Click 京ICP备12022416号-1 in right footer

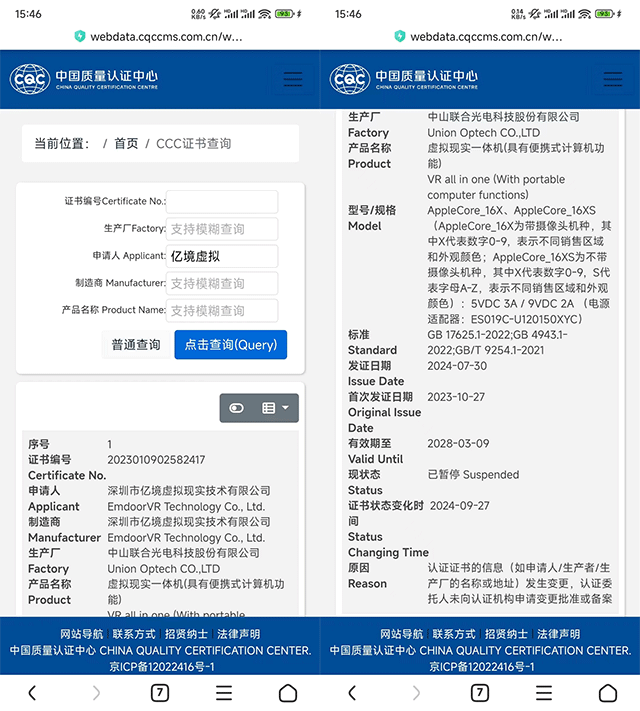coord(482,667)
